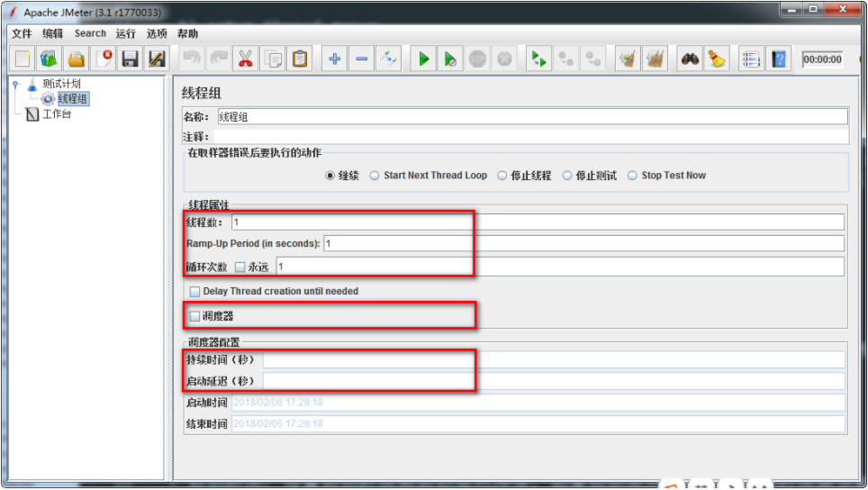
Task: Click the 注释 comment input field
Action: 531,137
